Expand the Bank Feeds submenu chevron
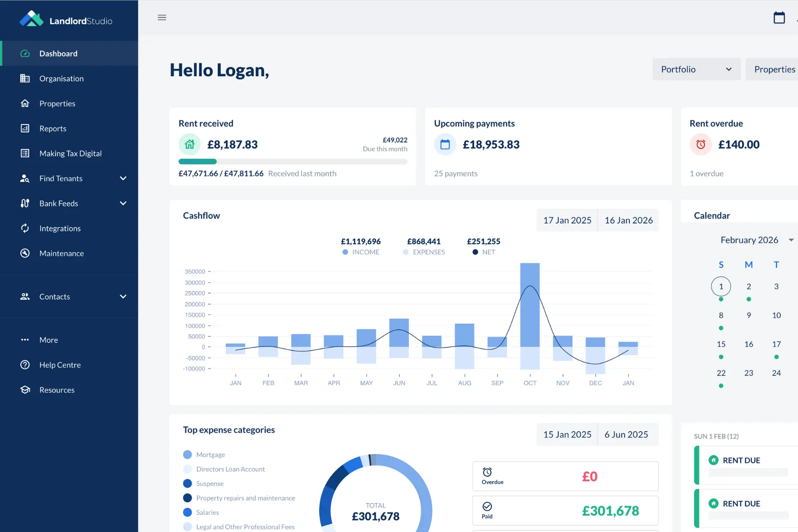The image size is (798, 532). point(123,203)
